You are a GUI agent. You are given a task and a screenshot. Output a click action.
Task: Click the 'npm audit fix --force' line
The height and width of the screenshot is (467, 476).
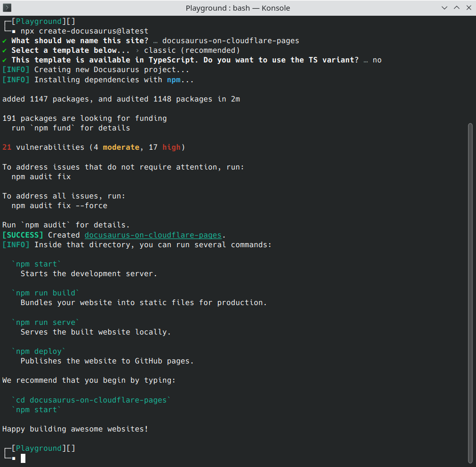(59, 206)
